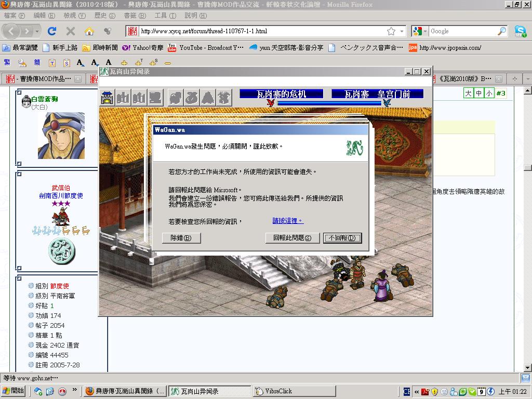532x399 pixels.
Task: Expand the hidden system tray icons chevron
Action: click(x=417, y=392)
